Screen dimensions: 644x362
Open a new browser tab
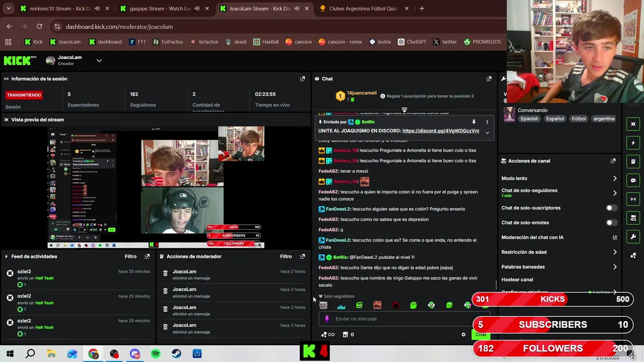tap(422, 9)
